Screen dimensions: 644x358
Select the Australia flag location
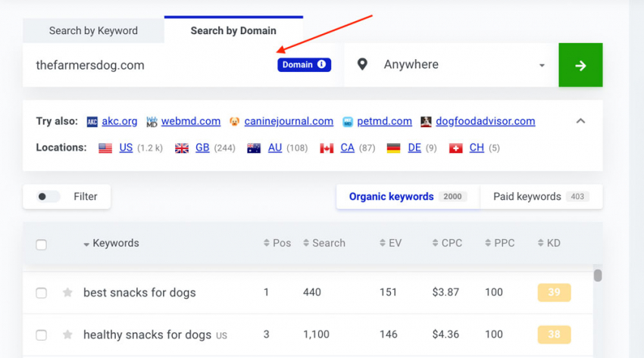(254, 148)
